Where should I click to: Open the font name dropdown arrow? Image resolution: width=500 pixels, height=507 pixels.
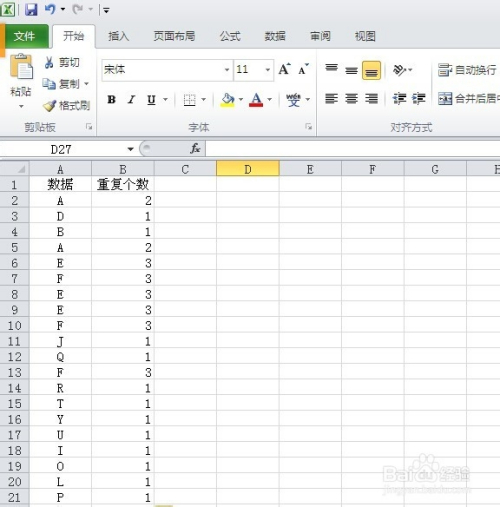click(x=227, y=70)
